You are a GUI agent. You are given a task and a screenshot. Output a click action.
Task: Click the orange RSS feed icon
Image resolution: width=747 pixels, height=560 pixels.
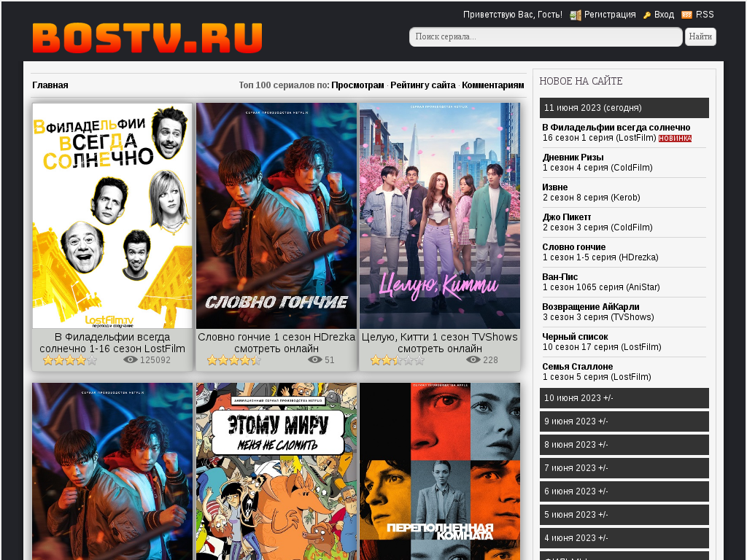(686, 15)
